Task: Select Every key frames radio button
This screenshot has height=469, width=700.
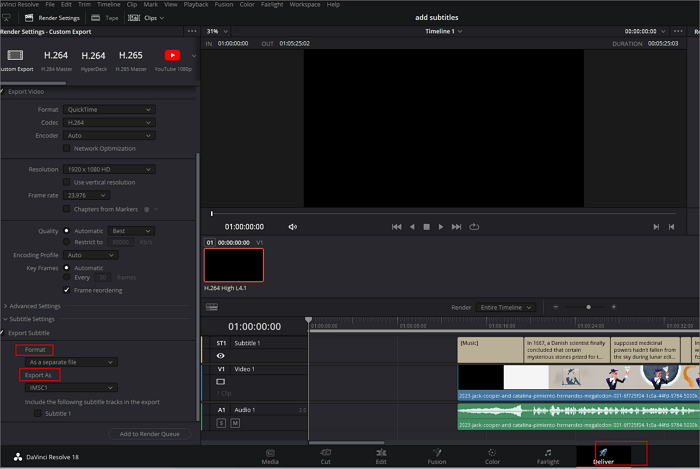Action: tap(67, 277)
